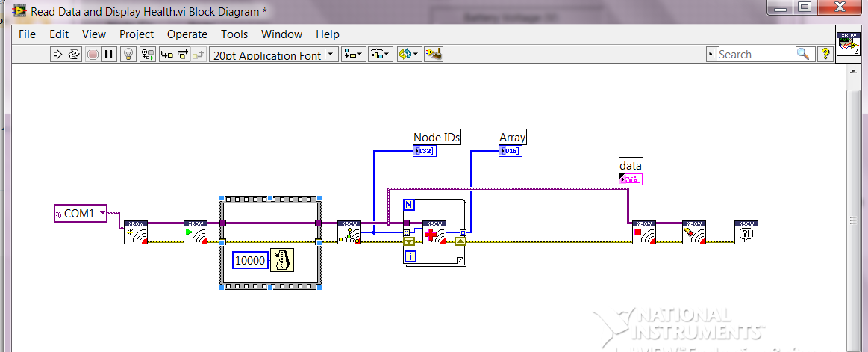The height and width of the screenshot is (352, 868).
Task: Maximize the block diagram window
Action: point(804,7)
